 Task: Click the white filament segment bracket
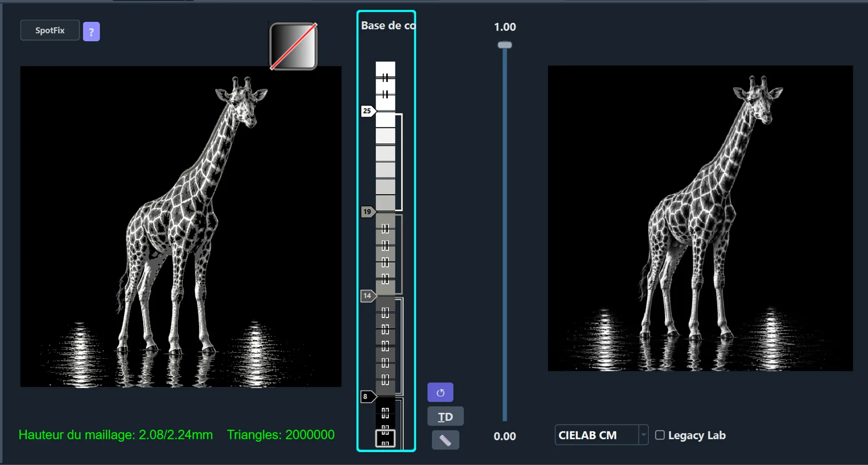tap(399, 162)
